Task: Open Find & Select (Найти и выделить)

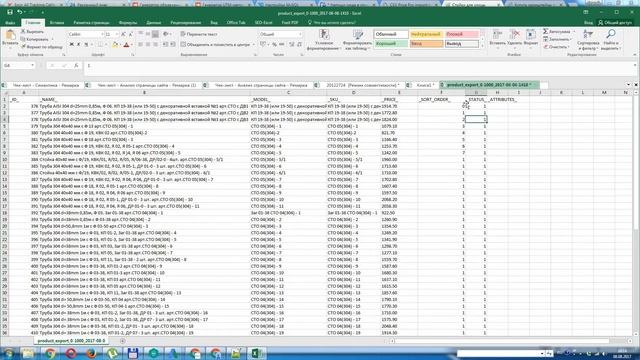Action: coord(611,40)
